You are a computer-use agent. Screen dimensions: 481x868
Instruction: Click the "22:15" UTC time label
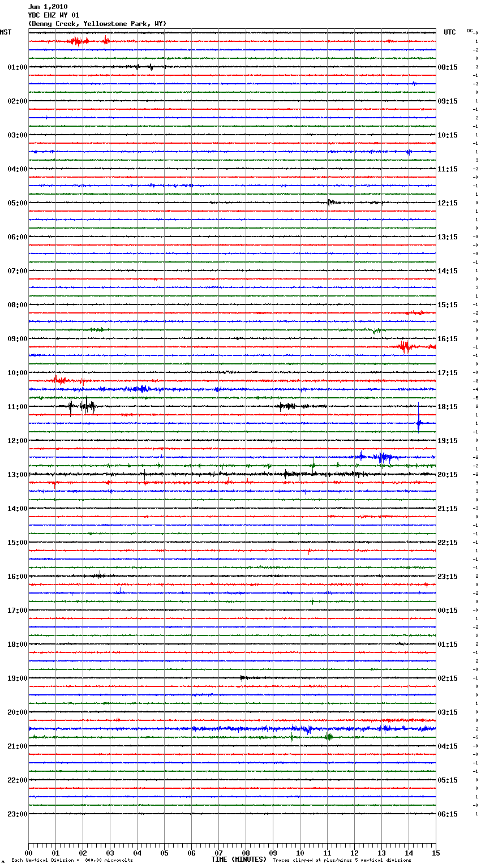coord(448,543)
